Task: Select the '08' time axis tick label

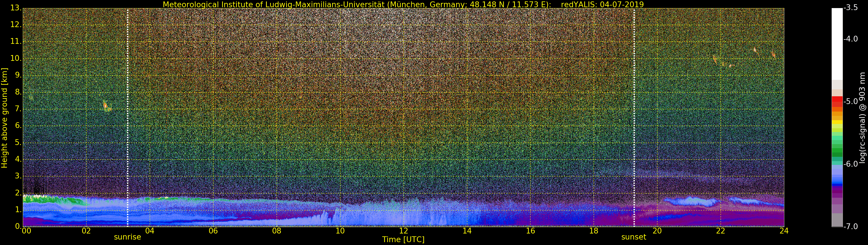Action: click(277, 231)
